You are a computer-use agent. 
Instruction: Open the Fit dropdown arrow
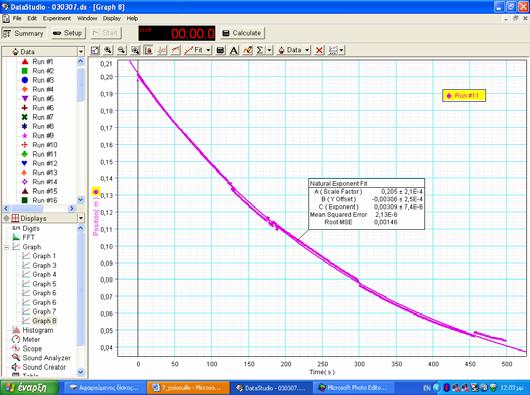pyautogui.click(x=208, y=50)
